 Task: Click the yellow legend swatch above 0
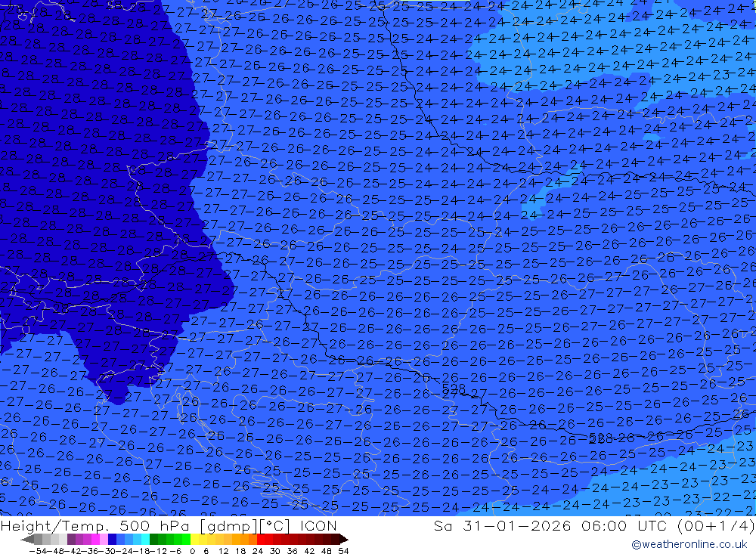(194, 539)
